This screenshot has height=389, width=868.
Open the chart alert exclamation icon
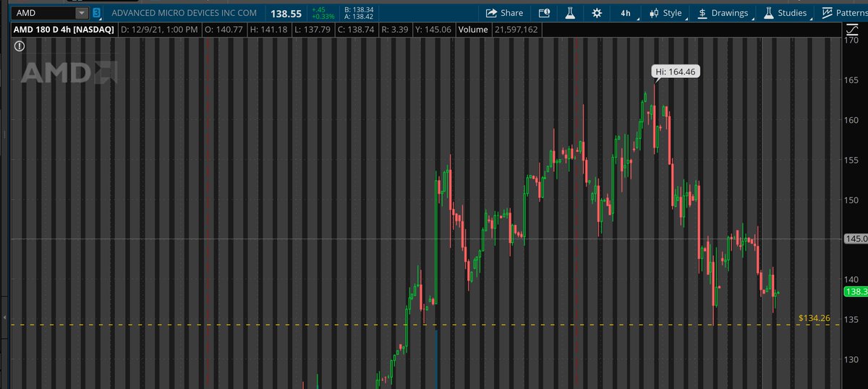[x=20, y=46]
